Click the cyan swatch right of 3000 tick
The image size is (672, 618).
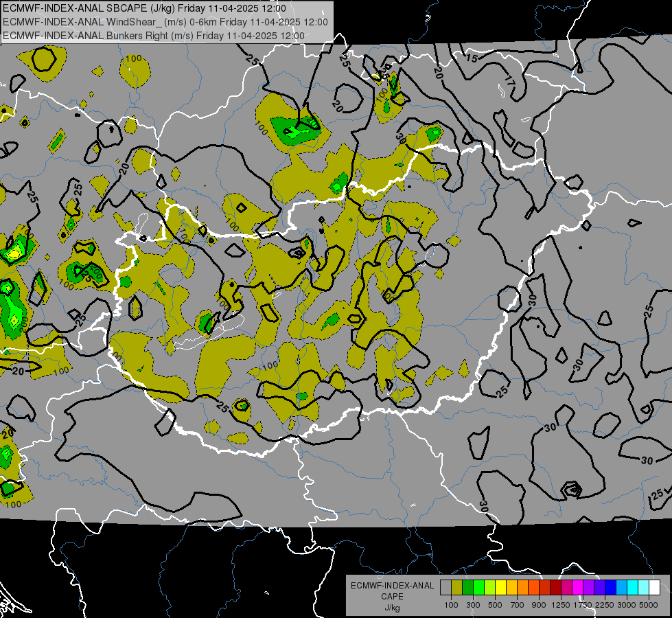633,588
